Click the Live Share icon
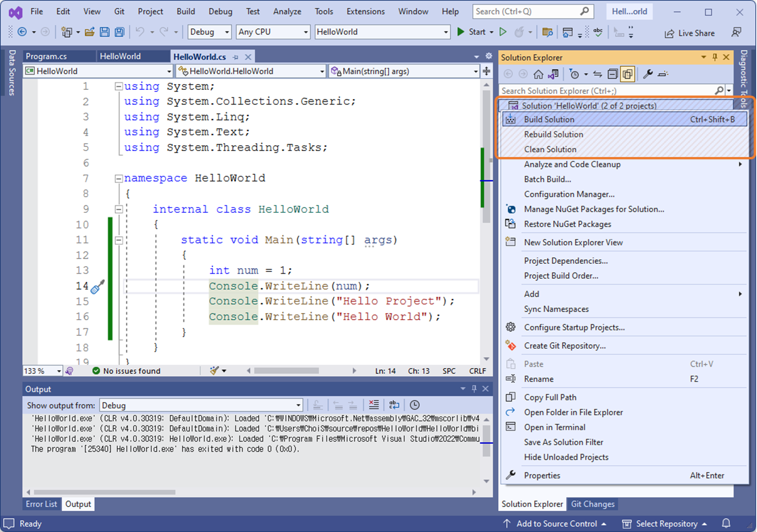The image size is (757, 532). (x=669, y=33)
